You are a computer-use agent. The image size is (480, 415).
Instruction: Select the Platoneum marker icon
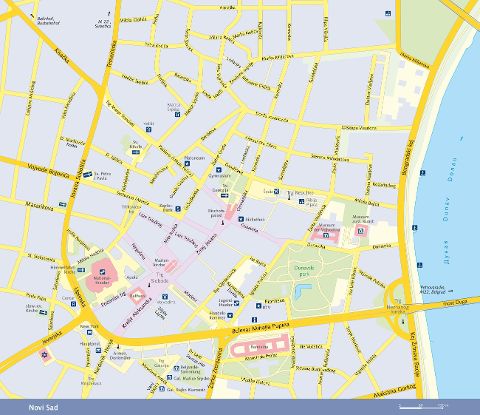point(187,163)
